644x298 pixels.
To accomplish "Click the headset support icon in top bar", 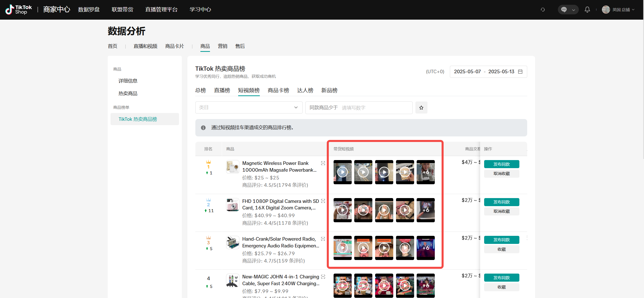I will [x=543, y=10].
